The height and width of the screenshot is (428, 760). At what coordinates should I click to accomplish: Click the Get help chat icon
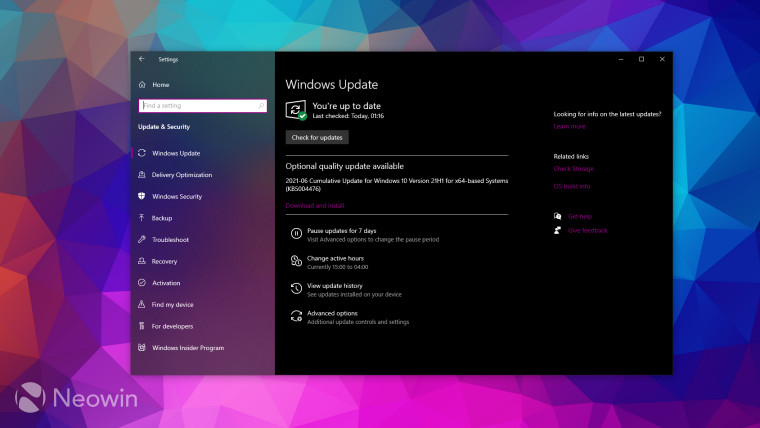[557, 216]
